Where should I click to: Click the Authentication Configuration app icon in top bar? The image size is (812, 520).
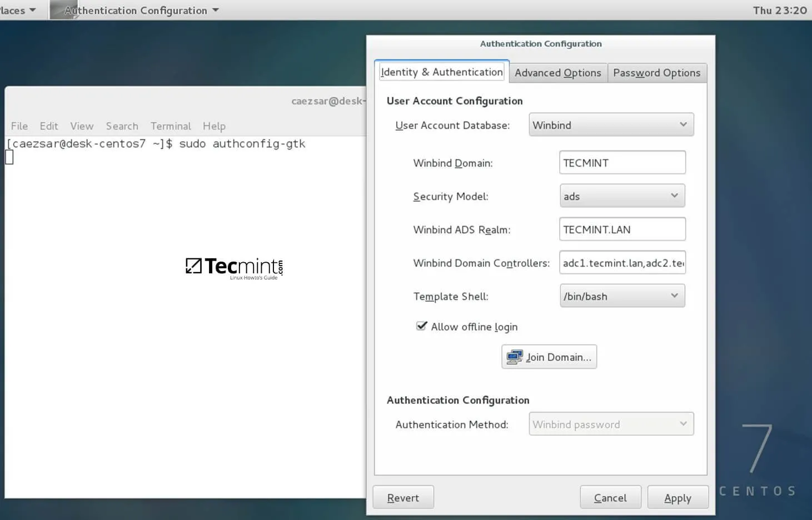(x=63, y=10)
